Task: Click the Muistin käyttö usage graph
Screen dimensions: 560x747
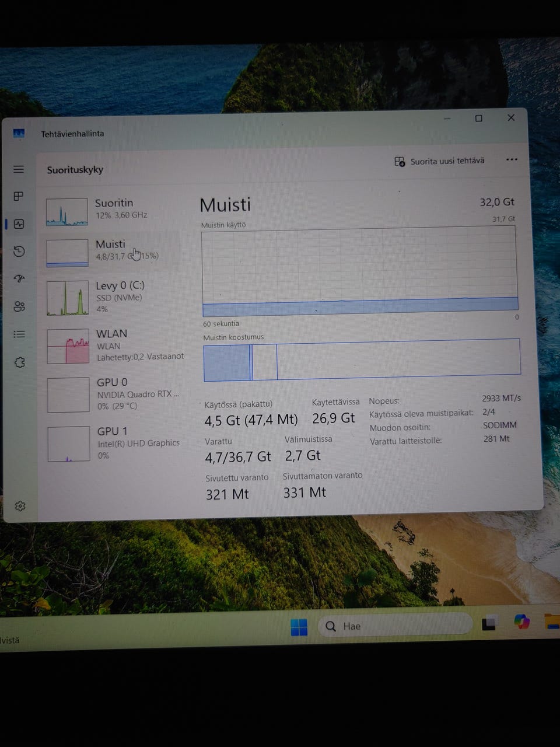Action: point(360,271)
